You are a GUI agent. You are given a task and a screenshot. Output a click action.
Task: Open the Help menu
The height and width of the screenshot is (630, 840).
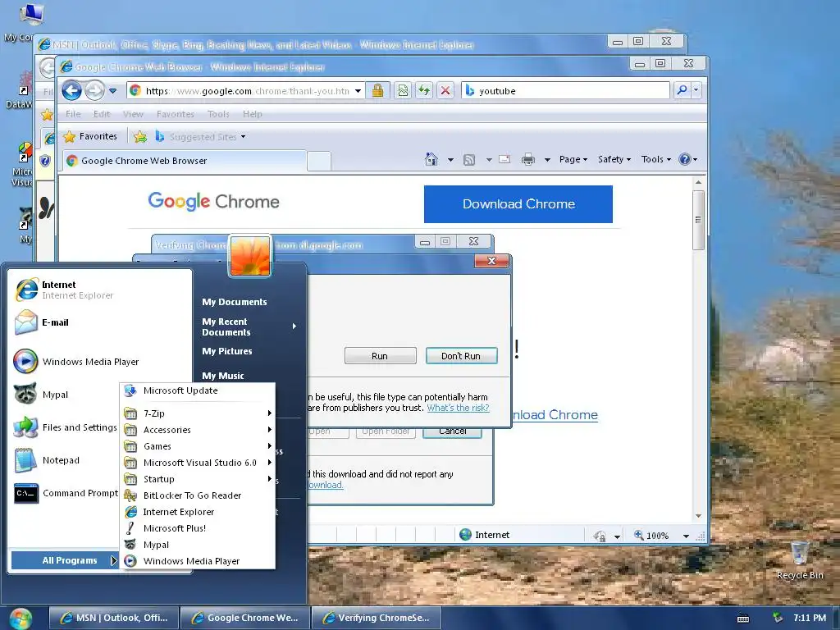(253, 113)
